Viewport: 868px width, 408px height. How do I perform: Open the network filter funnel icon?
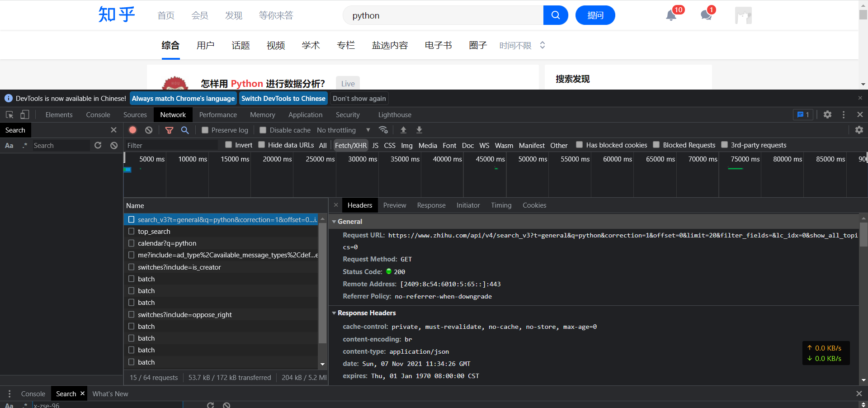(169, 130)
